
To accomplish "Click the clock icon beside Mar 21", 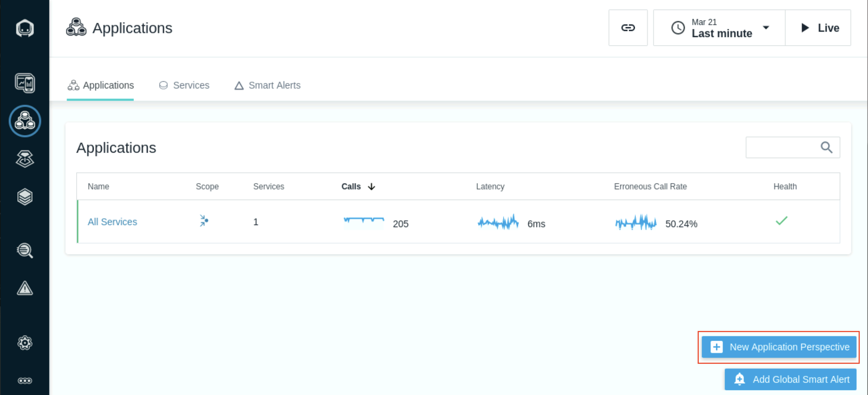I will (678, 28).
